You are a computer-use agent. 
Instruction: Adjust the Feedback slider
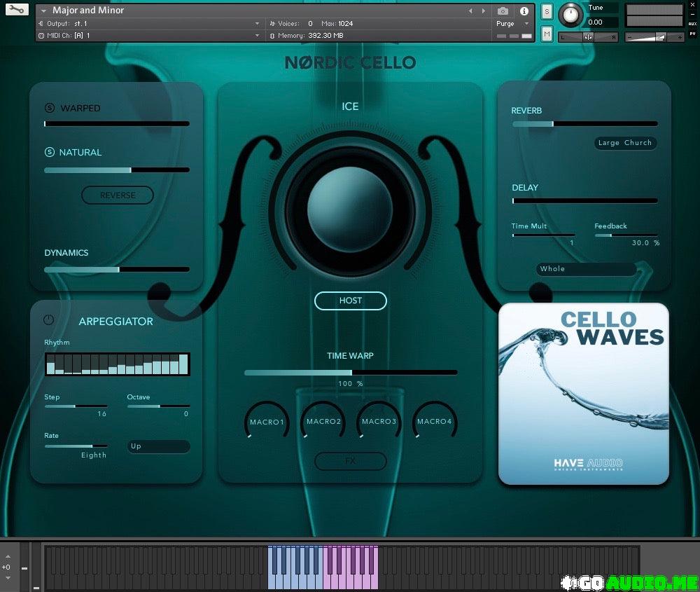tap(626, 235)
